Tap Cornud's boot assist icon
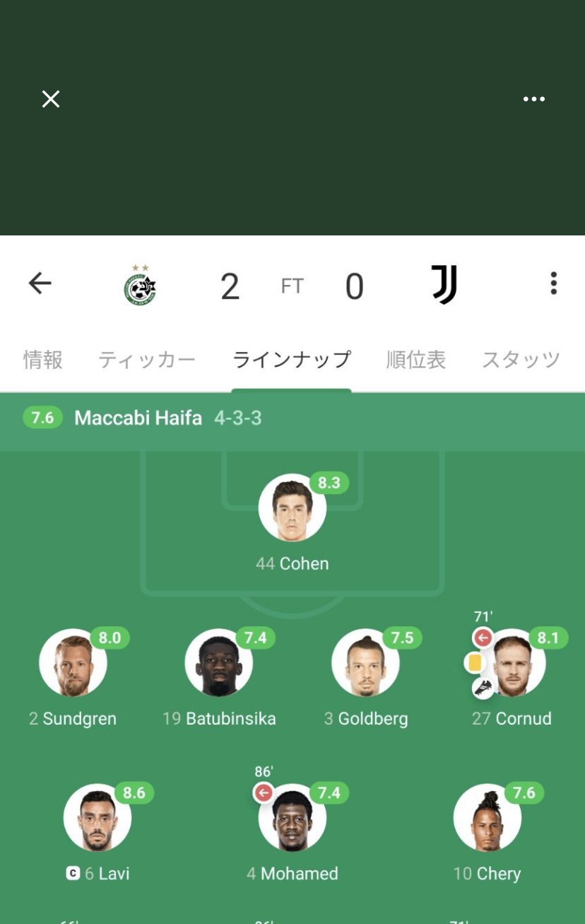585x924 pixels. click(483, 687)
